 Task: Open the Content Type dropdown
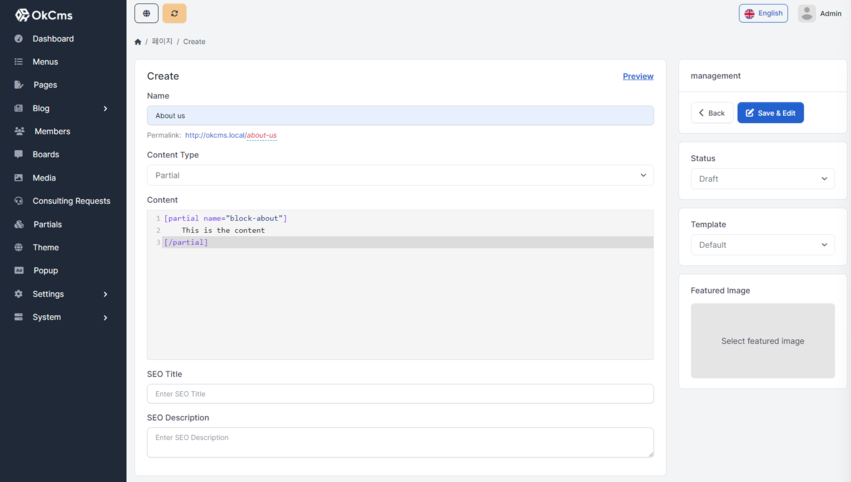pyautogui.click(x=400, y=175)
